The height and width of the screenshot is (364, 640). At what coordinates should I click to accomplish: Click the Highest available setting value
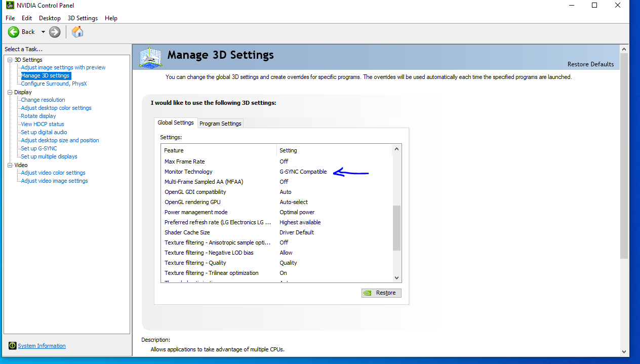300,222
